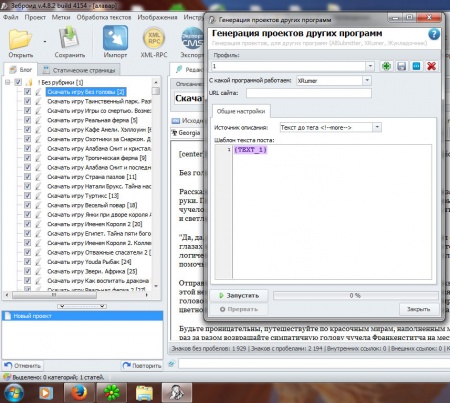450x403 pixels.
Task: Click the Прервать button
Action: tap(239, 309)
